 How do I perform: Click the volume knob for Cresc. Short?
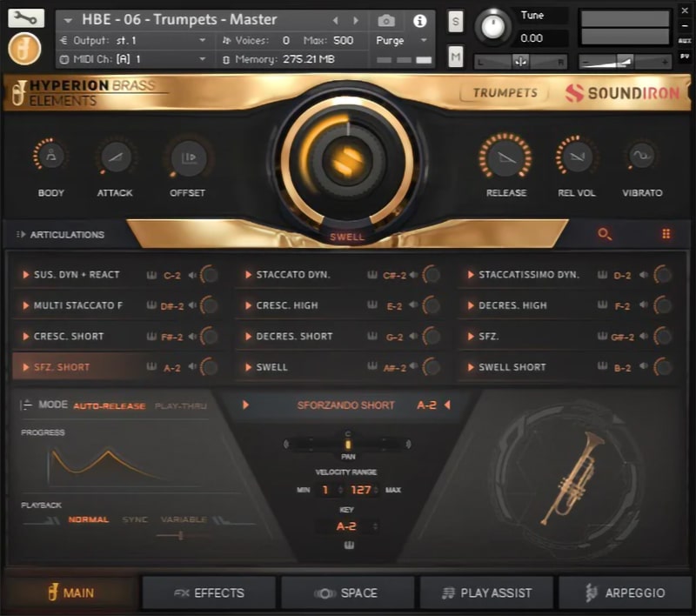(x=209, y=337)
